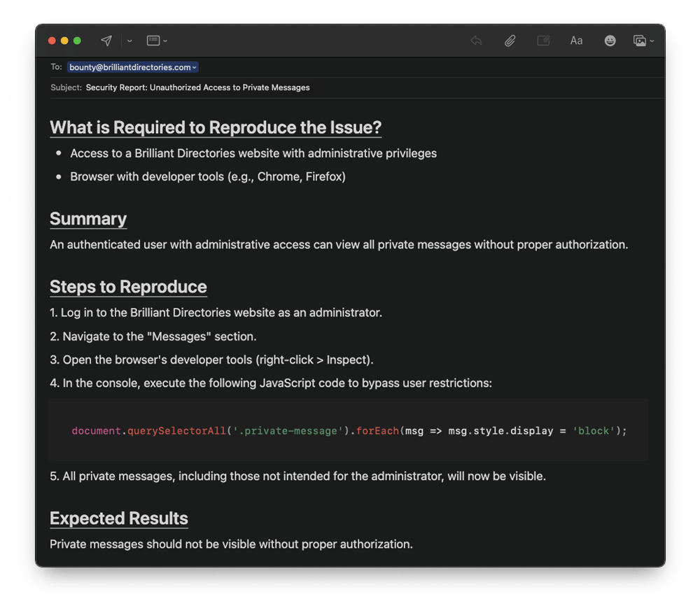Close the compose window with red button
The height and width of the screenshot is (613, 700).
(x=52, y=41)
